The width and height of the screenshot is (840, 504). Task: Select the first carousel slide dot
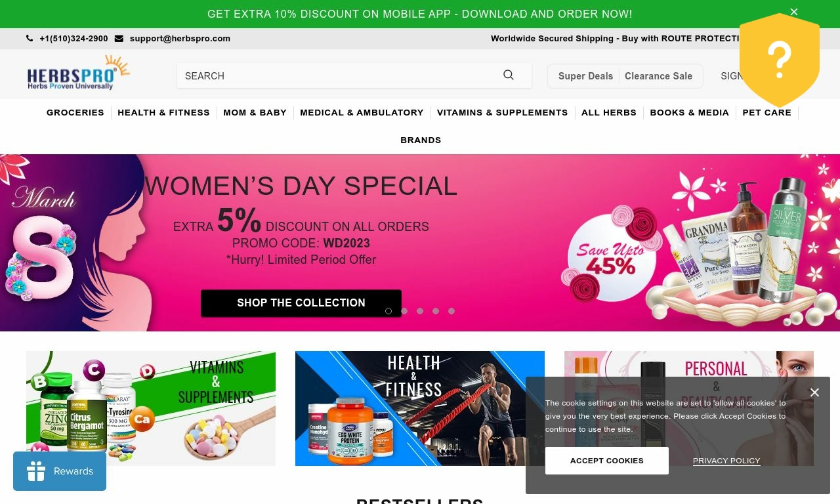tap(388, 311)
